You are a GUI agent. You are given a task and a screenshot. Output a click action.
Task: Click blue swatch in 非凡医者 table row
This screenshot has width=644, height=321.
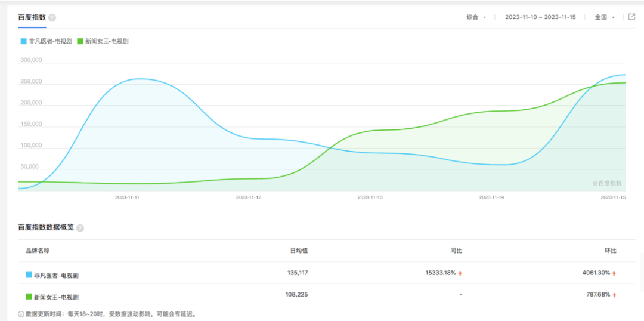[x=29, y=275]
